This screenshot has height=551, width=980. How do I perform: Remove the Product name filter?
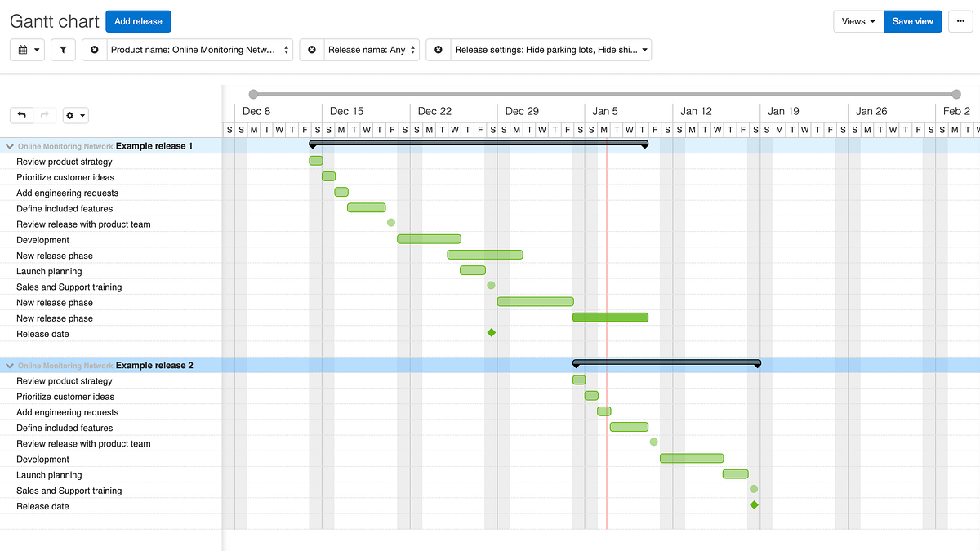tap(94, 50)
